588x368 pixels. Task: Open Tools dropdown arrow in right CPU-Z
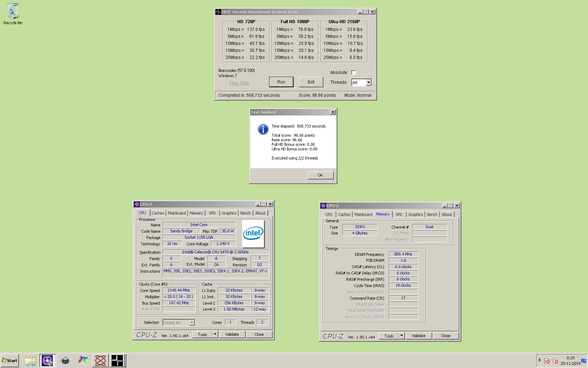[x=402, y=336]
